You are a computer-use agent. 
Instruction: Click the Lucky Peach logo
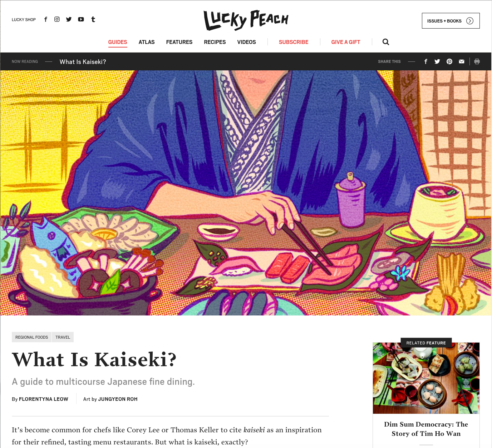point(246,20)
